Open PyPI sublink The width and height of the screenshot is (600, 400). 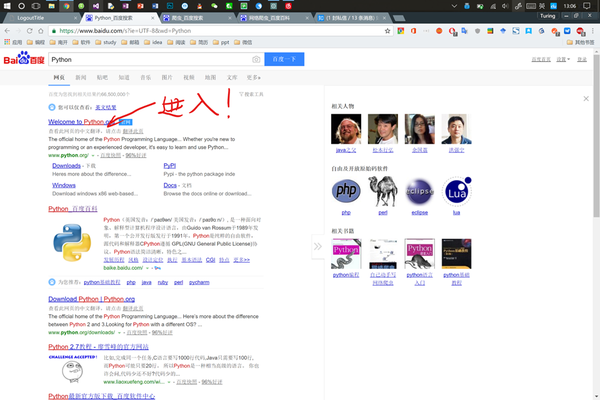point(170,166)
